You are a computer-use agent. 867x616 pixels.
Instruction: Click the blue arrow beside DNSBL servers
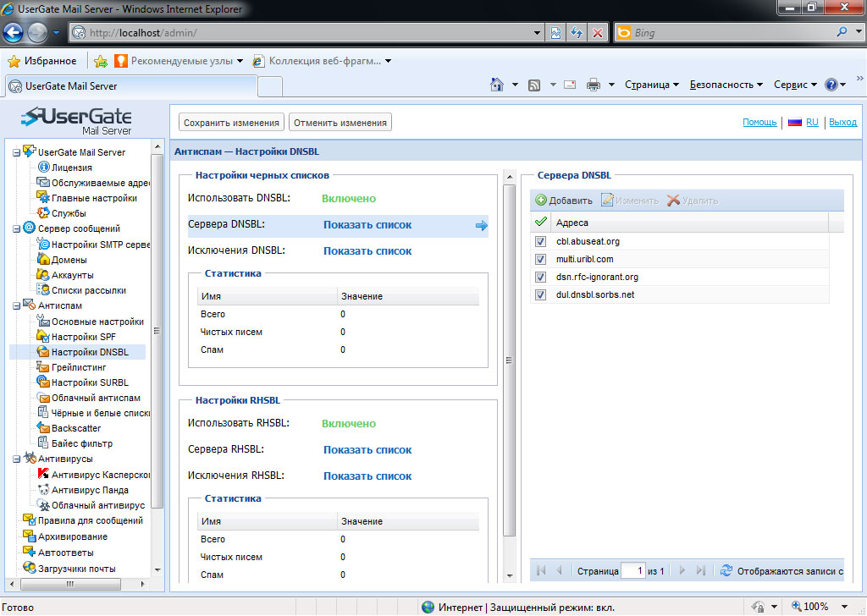pyautogui.click(x=481, y=225)
